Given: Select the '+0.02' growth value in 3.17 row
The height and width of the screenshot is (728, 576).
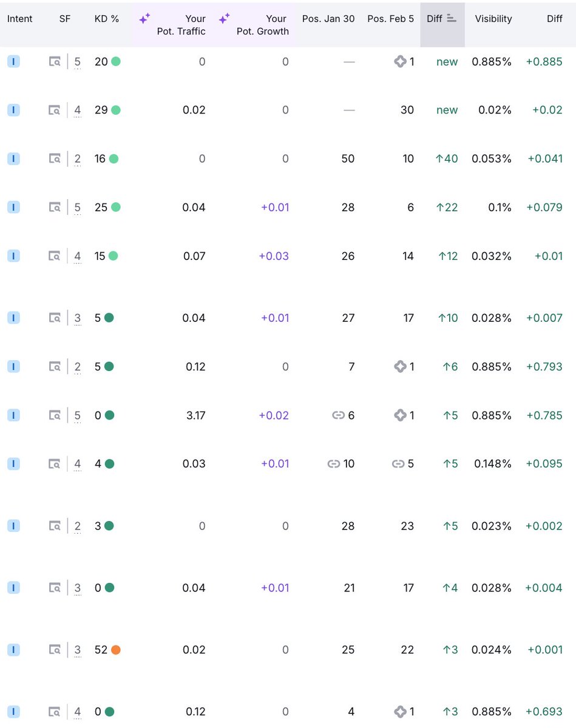Looking at the screenshot, I should 274,415.
